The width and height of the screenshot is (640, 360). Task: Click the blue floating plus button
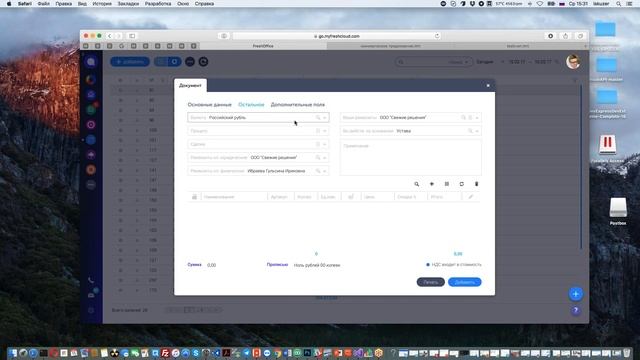point(576,294)
